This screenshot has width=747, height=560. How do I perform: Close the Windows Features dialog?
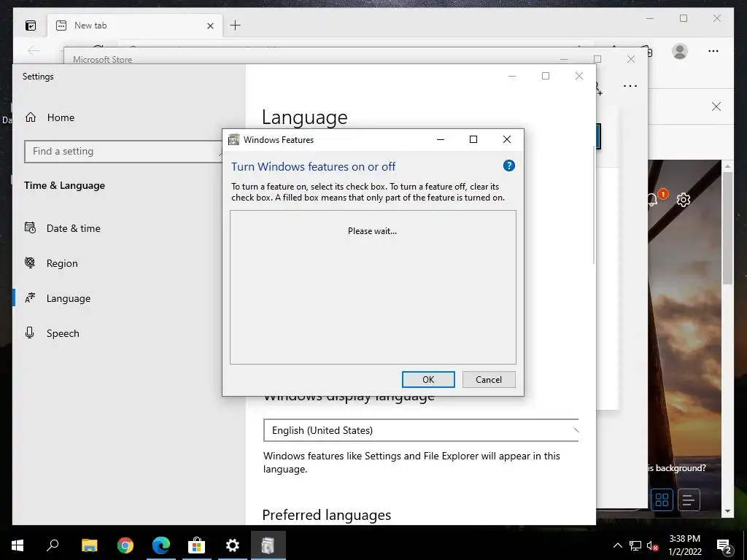point(507,139)
